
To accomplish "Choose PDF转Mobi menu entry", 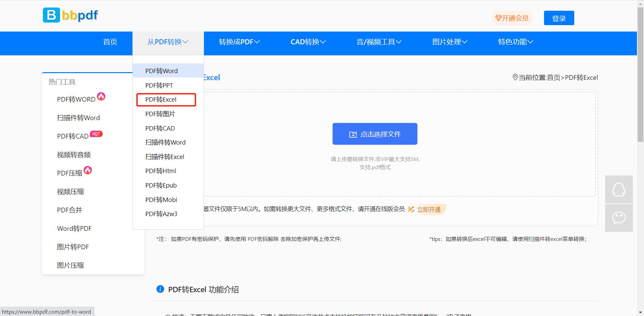I will [x=168, y=200].
